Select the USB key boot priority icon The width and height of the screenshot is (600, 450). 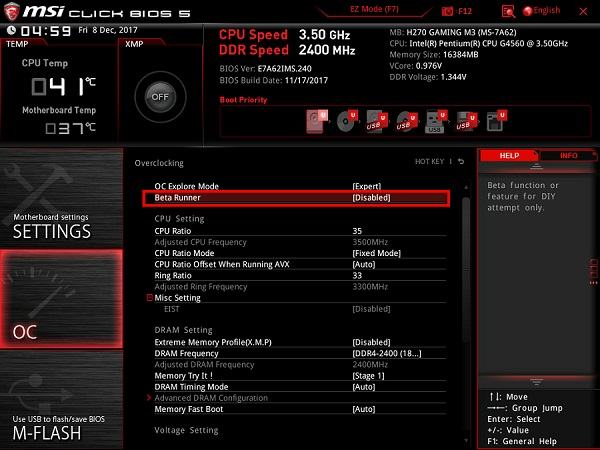436,121
